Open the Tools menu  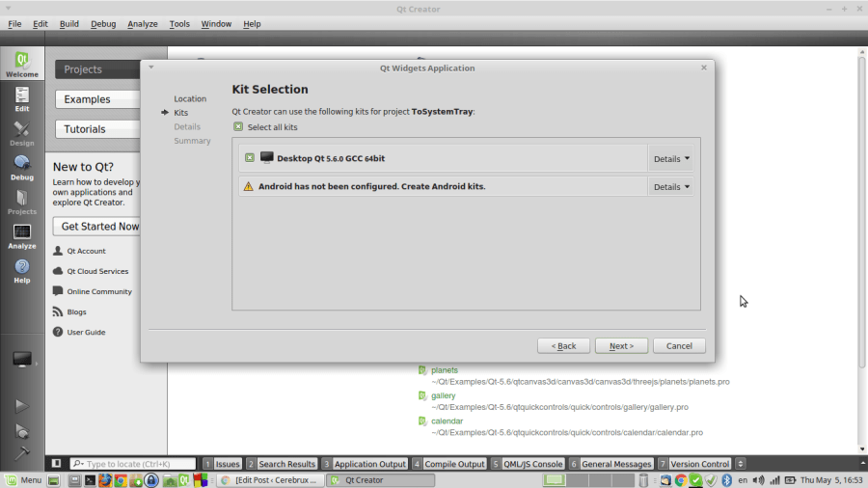coord(179,24)
